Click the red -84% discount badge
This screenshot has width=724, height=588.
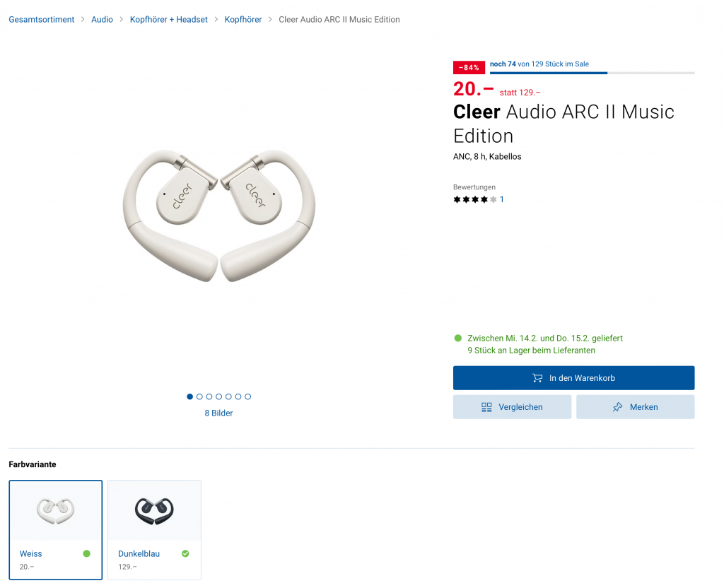tap(469, 68)
